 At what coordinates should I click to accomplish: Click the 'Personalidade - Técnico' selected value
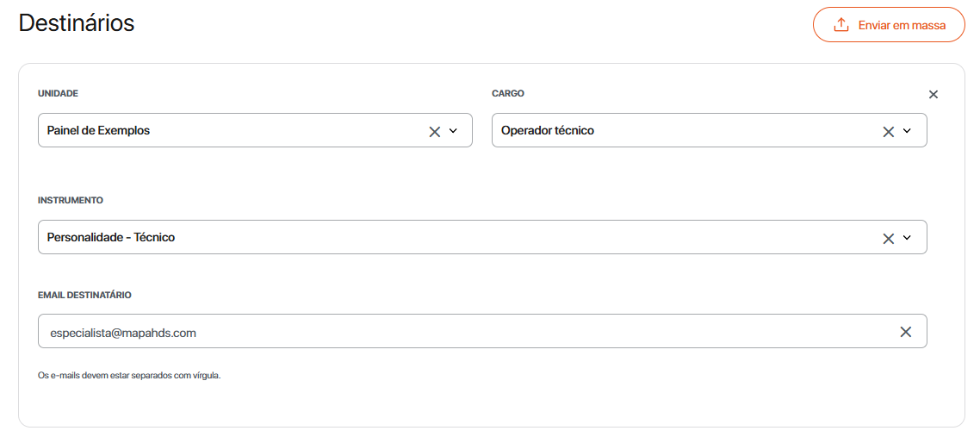coord(111,238)
